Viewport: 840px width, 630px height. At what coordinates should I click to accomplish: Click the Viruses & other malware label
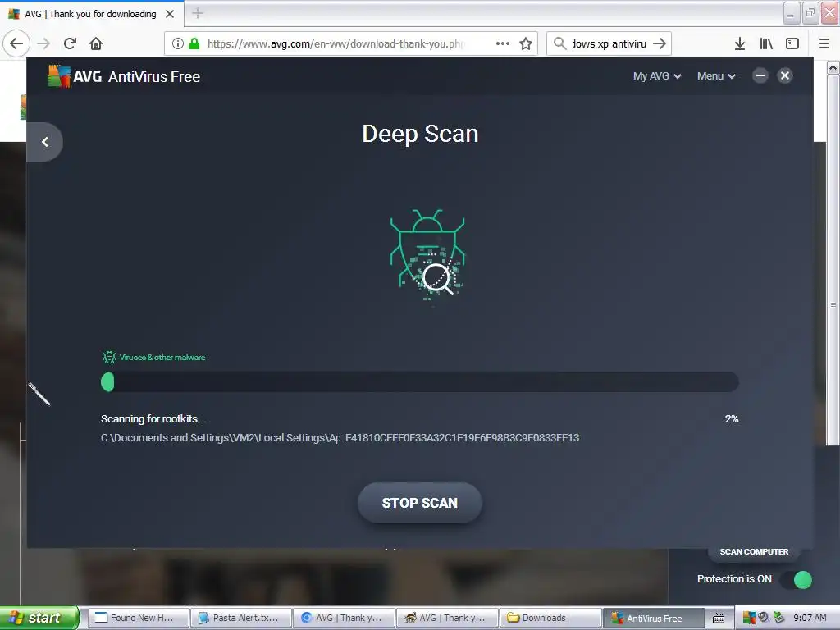(162, 358)
